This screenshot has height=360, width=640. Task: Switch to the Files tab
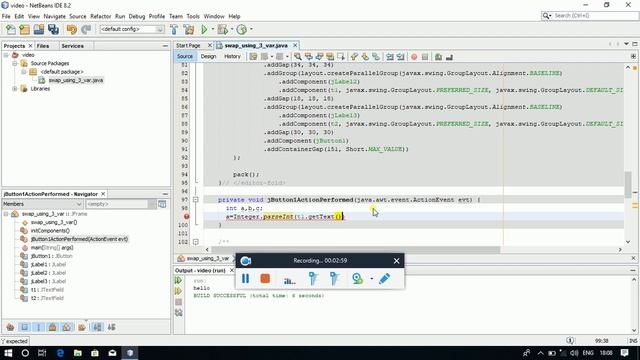tap(43, 46)
